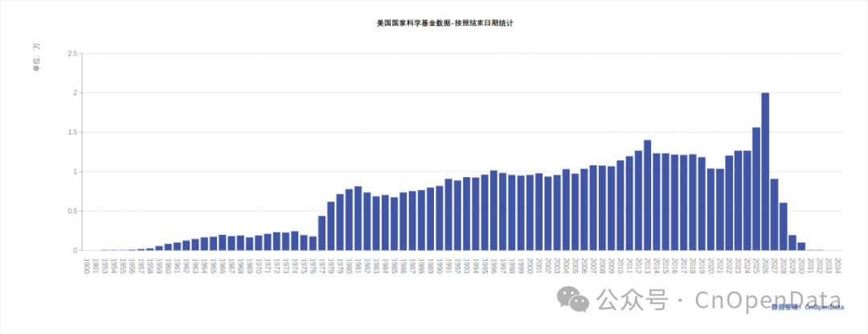Click the y-axis value 2.5
868x334 pixels.
72,54
